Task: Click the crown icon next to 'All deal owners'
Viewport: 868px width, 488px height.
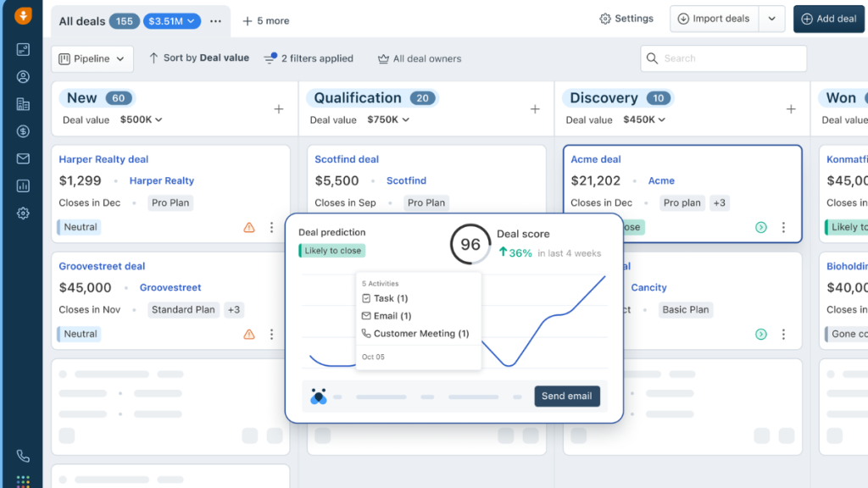Action: (x=384, y=58)
